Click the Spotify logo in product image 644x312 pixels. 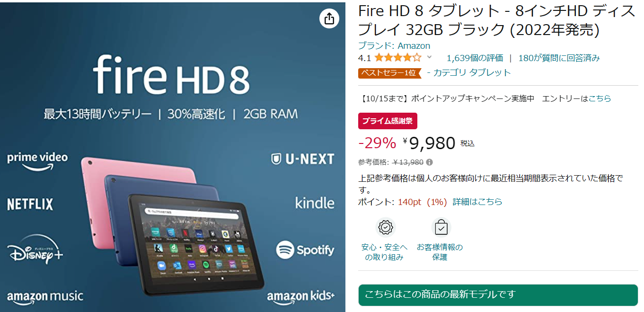tap(305, 250)
